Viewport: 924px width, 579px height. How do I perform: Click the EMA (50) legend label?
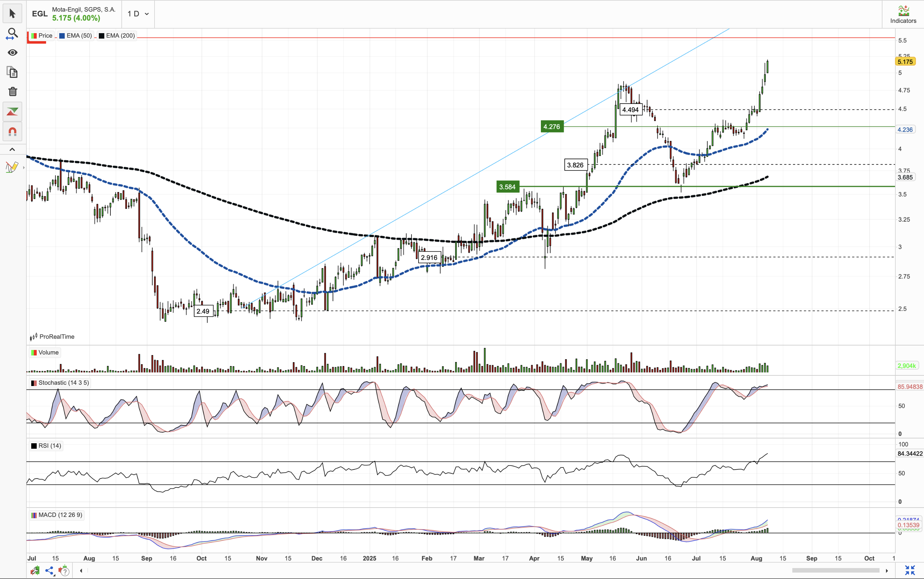(79, 36)
